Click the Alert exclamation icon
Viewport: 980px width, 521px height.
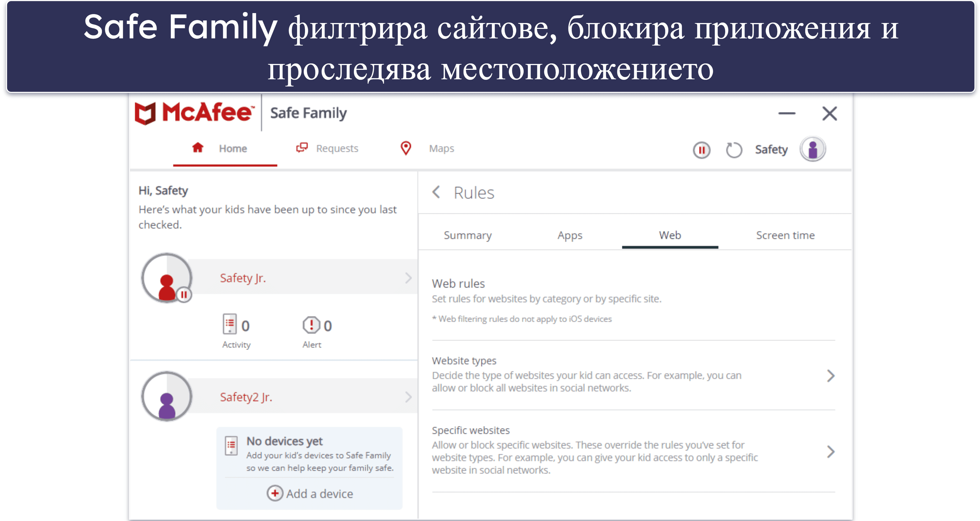pyautogui.click(x=311, y=325)
